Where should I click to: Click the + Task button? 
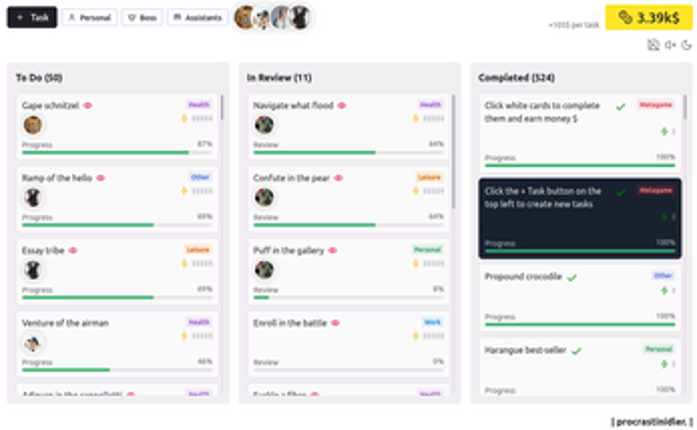[x=32, y=17]
